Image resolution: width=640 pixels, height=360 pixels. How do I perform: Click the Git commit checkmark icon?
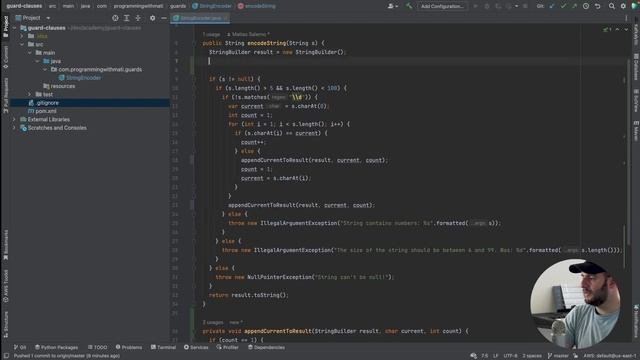pyautogui.click(x=563, y=6)
